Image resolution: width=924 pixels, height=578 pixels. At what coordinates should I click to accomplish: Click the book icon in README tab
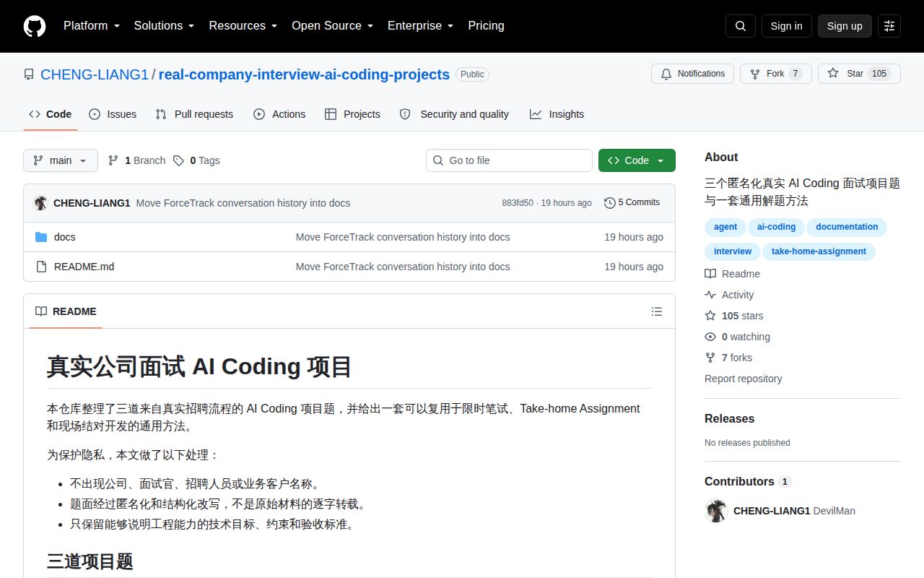41,311
